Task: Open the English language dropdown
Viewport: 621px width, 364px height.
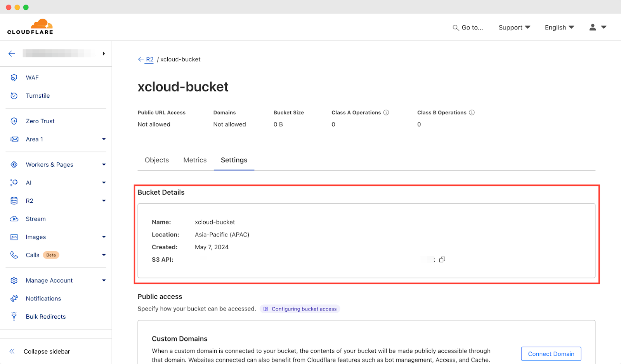Action: click(559, 28)
